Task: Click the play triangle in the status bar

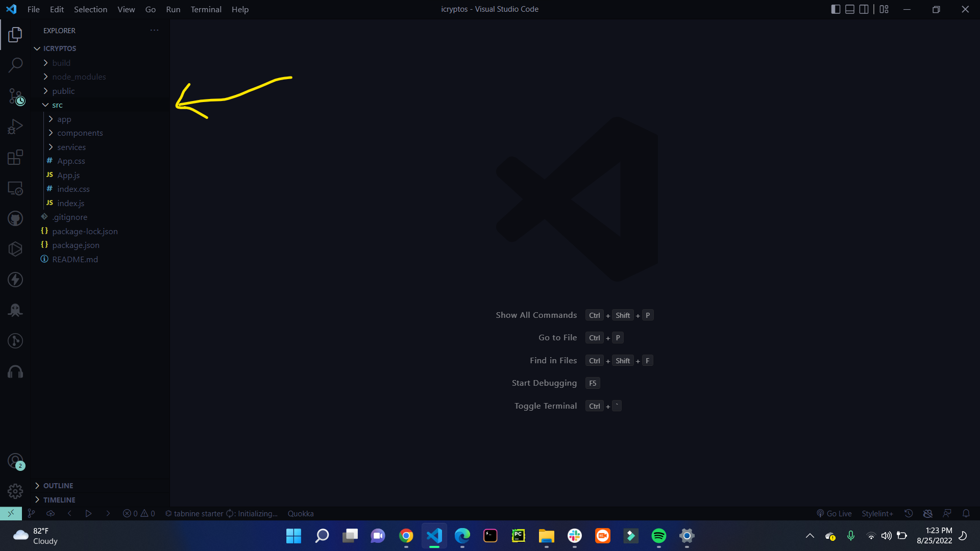Action: coord(88,513)
